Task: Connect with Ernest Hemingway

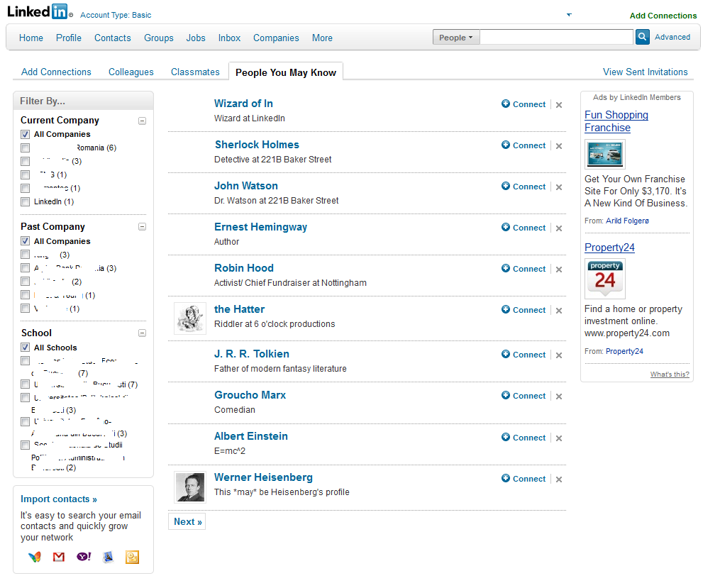Action: coord(524,228)
